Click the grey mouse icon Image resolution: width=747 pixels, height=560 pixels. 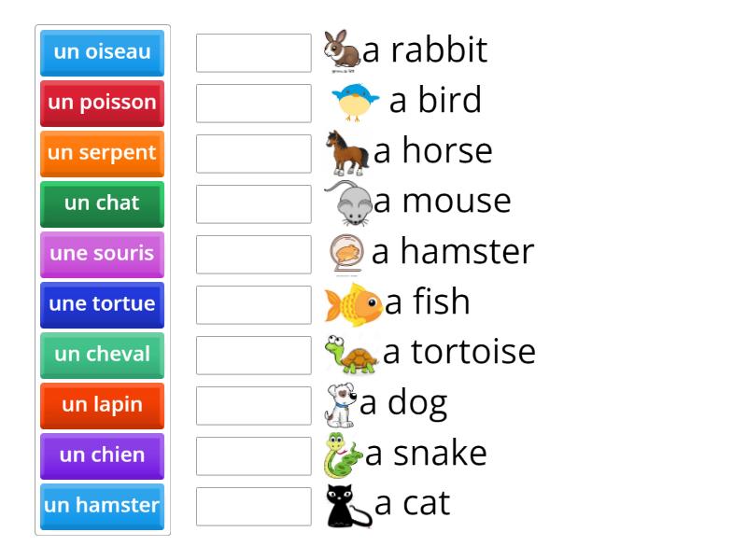[x=344, y=200]
